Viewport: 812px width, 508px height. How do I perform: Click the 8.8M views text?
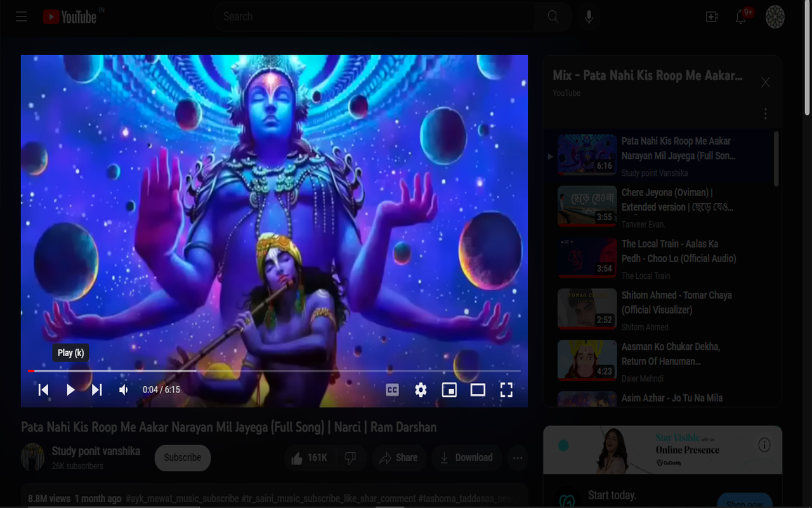tap(49, 498)
